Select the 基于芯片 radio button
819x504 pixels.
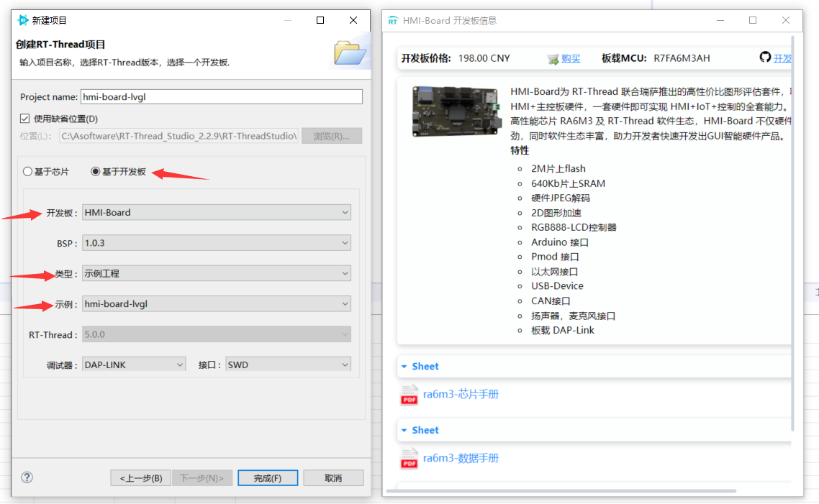pyautogui.click(x=27, y=171)
